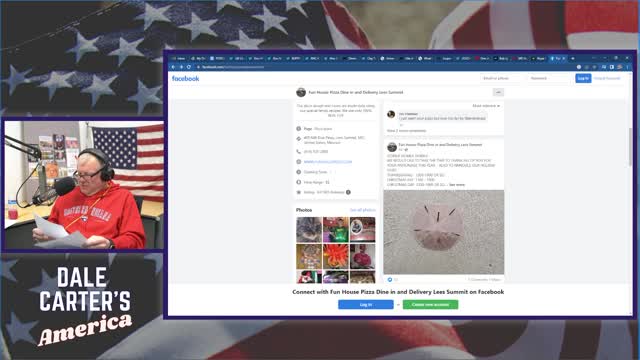Click the page vertical scrollbar
Screen dimensions: 640x360
630,147
